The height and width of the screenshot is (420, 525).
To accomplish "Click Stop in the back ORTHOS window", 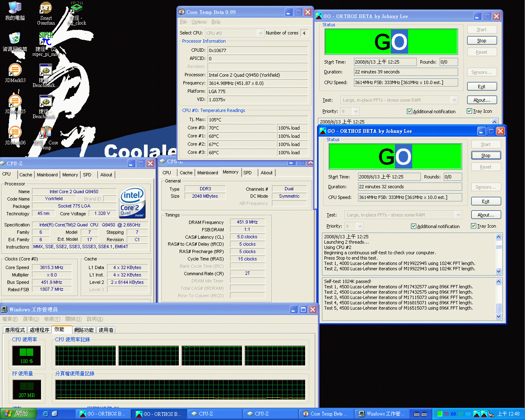I will click(x=482, y=41).
